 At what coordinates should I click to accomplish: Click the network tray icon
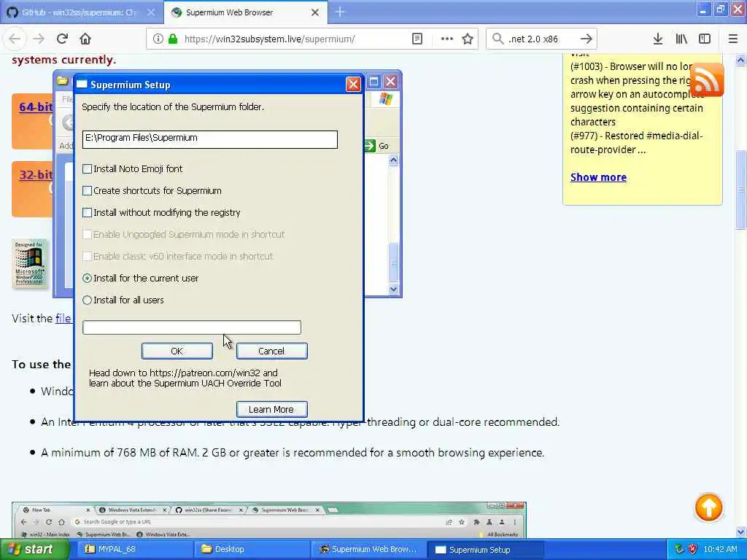tap(679, 549)
